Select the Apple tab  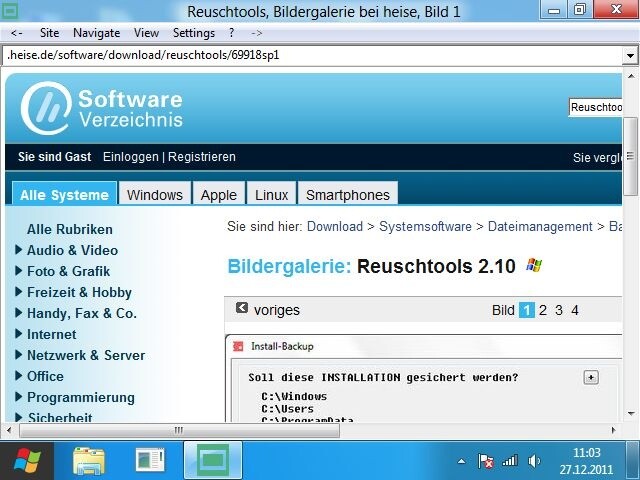(x=219, y=194)
